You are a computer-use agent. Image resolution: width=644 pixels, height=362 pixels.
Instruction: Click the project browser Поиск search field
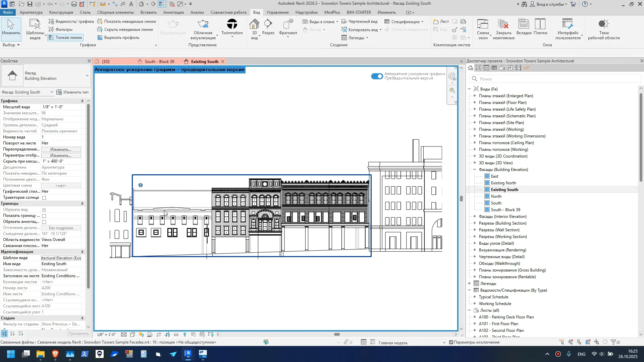(555, 79)
